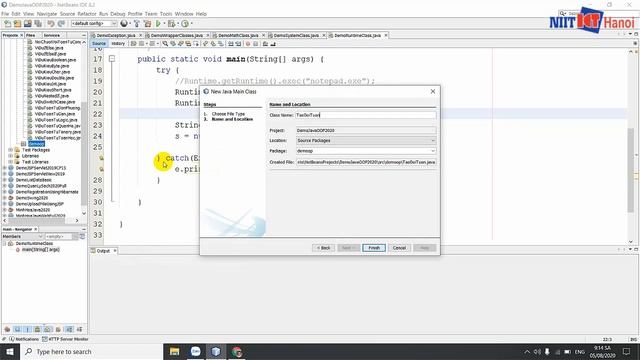Click the ENG language indicator in system tray
Image resolution: width=640 pixels, height=360 pixels.
point(580,351)
